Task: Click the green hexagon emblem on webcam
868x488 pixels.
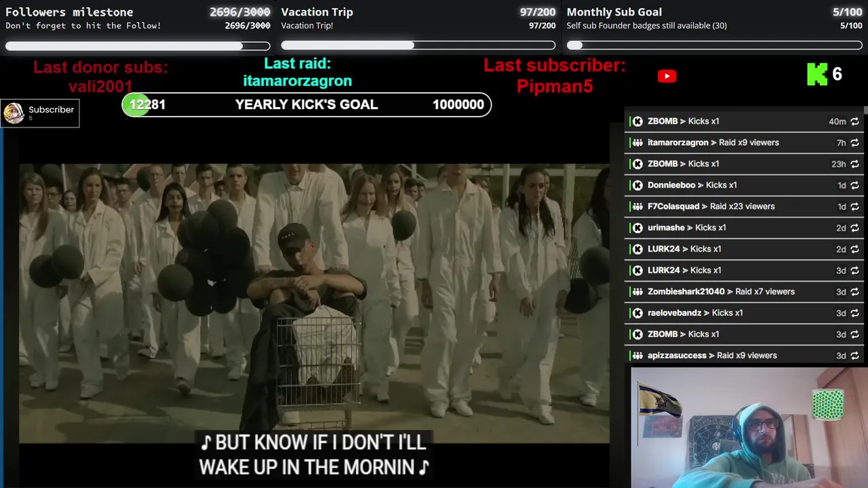Action: pyautogui.click(x=828, y=405)
